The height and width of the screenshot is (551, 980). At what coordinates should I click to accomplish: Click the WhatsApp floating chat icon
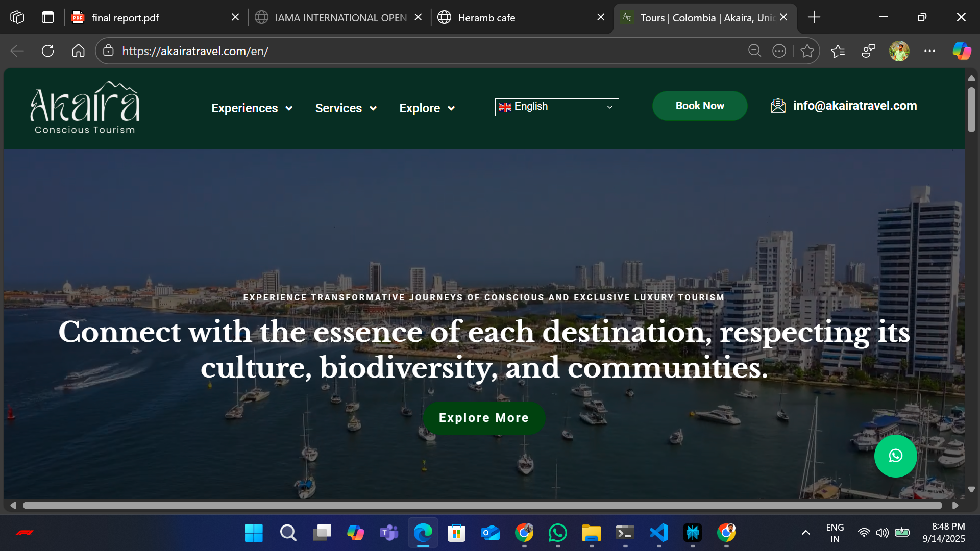pos(895,456)
